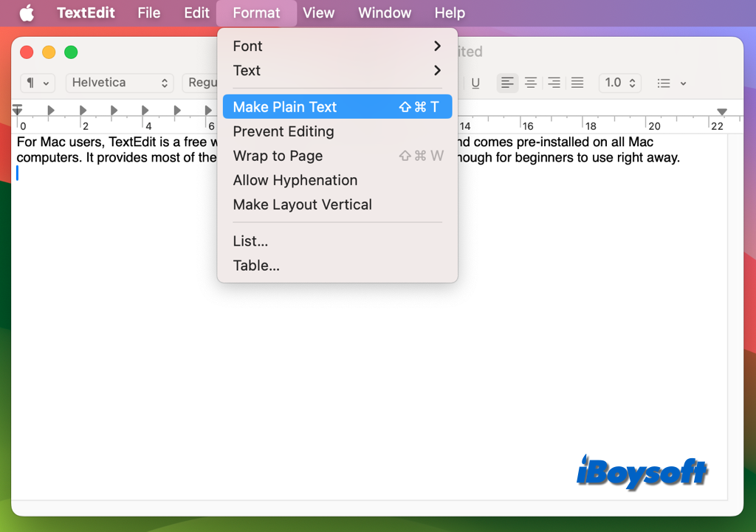Align text left

pyautogui.click(x=507, y=83)
